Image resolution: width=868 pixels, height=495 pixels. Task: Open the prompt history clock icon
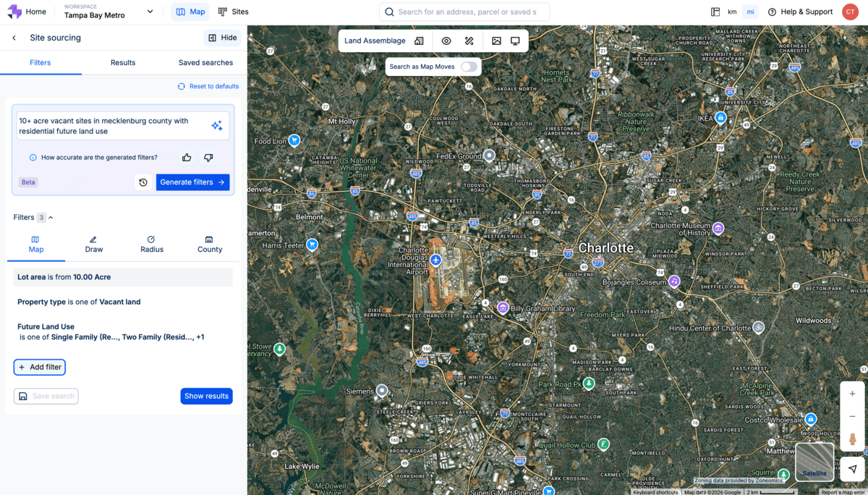tap(143, 182)
